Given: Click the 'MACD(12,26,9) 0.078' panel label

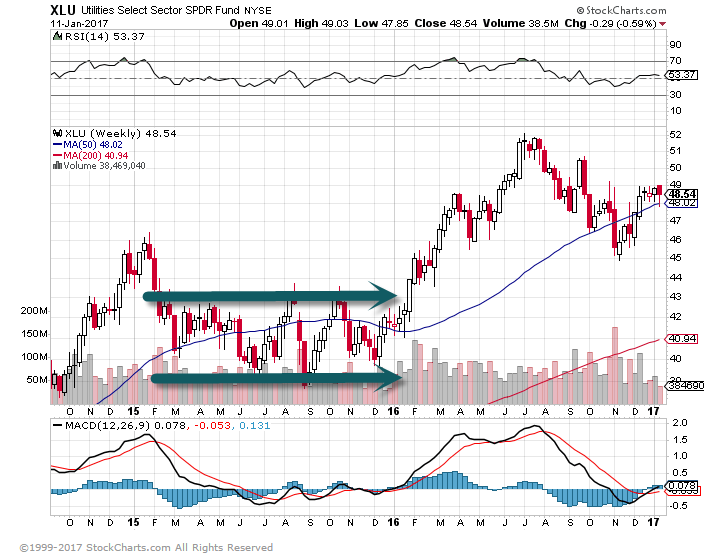Looking at the screenshot, I should coord(125,425).
